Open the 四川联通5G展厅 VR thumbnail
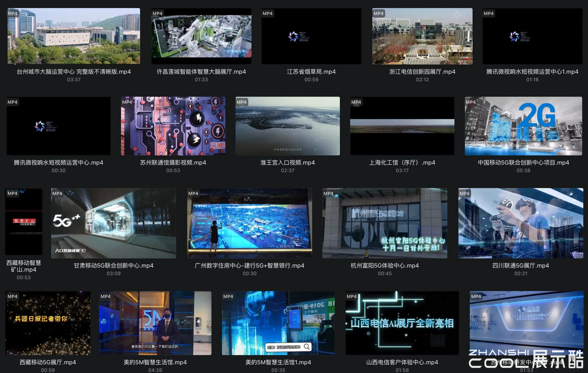The image size is (588, 373). coord(521,223)
